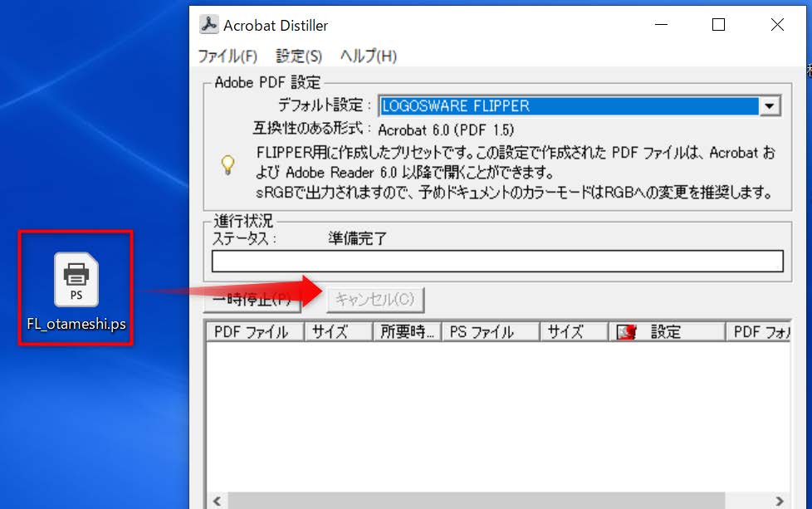Click the horizontal scrollbar right arrow
Viewport: 812px width, 509px height.
(780, 501)
